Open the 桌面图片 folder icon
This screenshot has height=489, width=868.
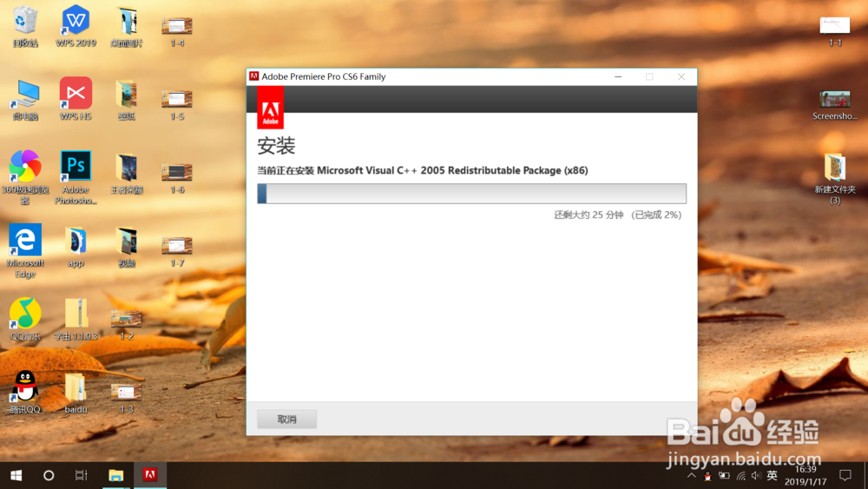coord(126,26)
